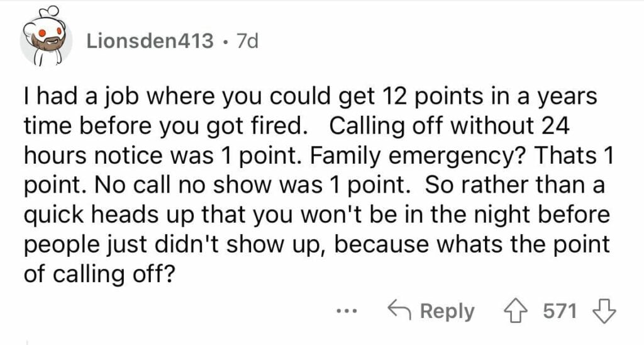Click the curved reply arrow icon

401,311
